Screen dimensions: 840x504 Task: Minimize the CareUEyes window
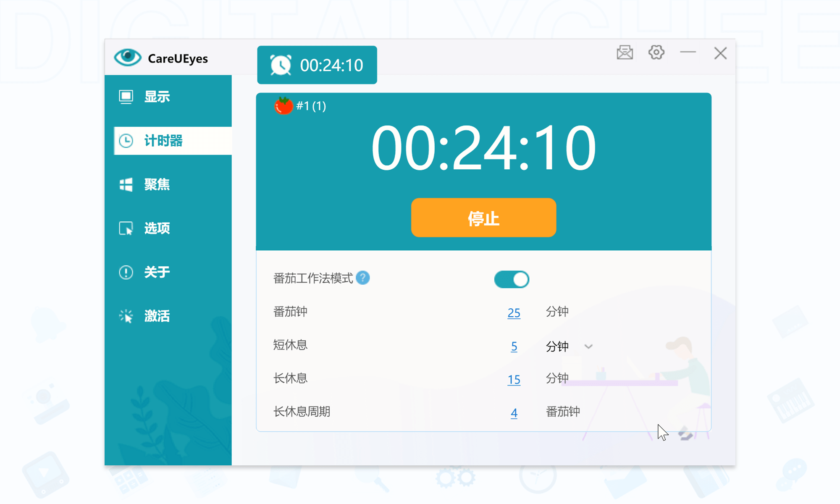pyautogui.click(x=688, y=52)
